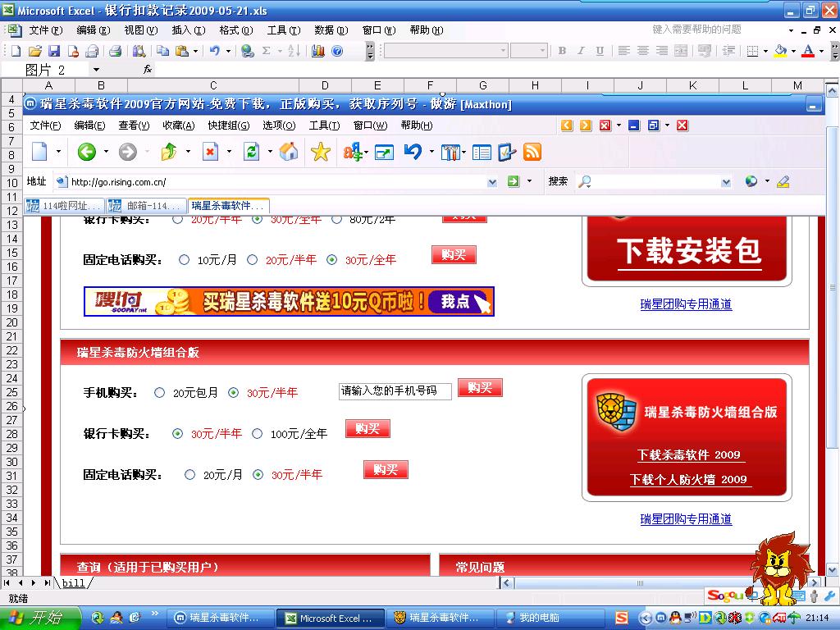Open Excel 格式 menu
Viewport: 840px width, 630px height.
[x=235, y=30]
